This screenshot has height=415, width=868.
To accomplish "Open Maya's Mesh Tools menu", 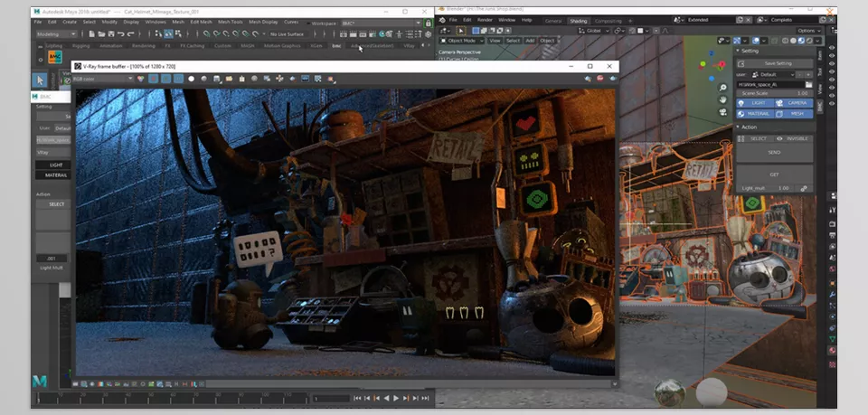I will pyautogui.click(x=230, y=22).
